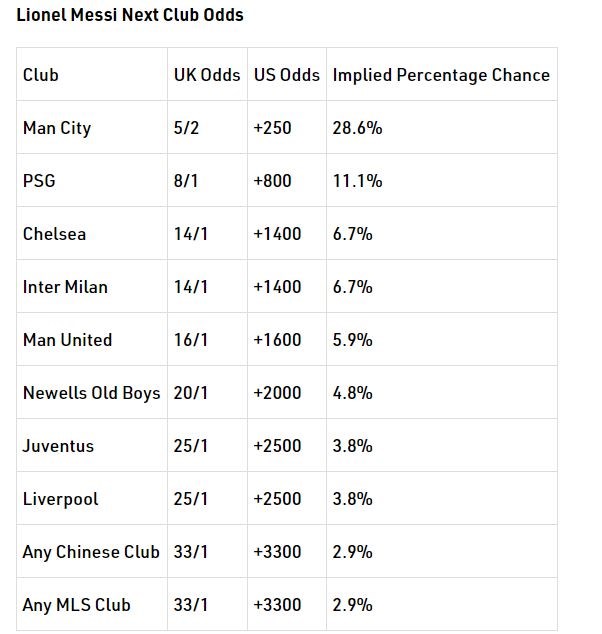This screenshot has width=602, height=634.
Task: Select the 'Liverpool' club cell
Action: point(61,499)
